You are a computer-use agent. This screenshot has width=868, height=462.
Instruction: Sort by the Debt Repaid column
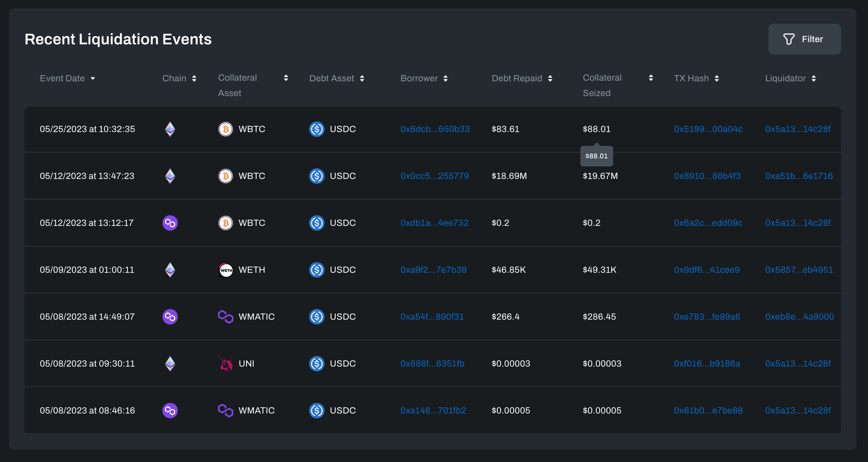pyautogui.click(x=550, y=79)
